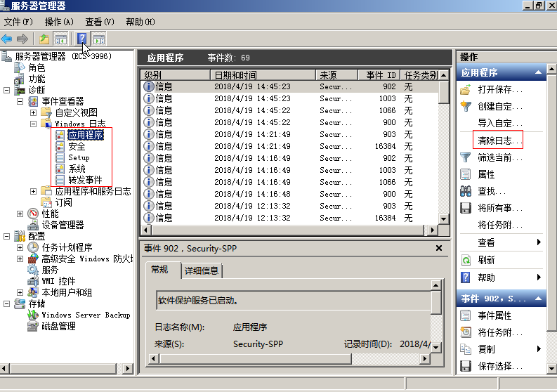
Task: Switch to the 详细信息 tab
Action: click(202, 270)
